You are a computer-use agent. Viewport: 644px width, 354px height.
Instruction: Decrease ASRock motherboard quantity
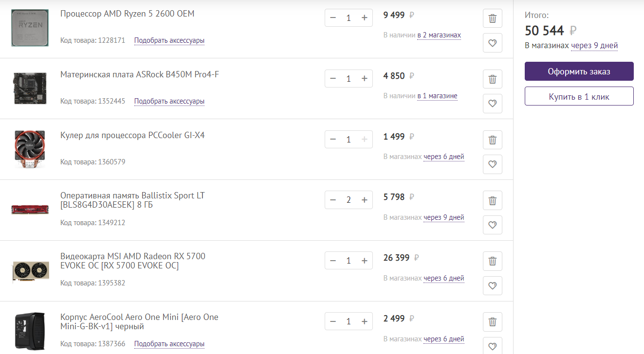point(333,78)
